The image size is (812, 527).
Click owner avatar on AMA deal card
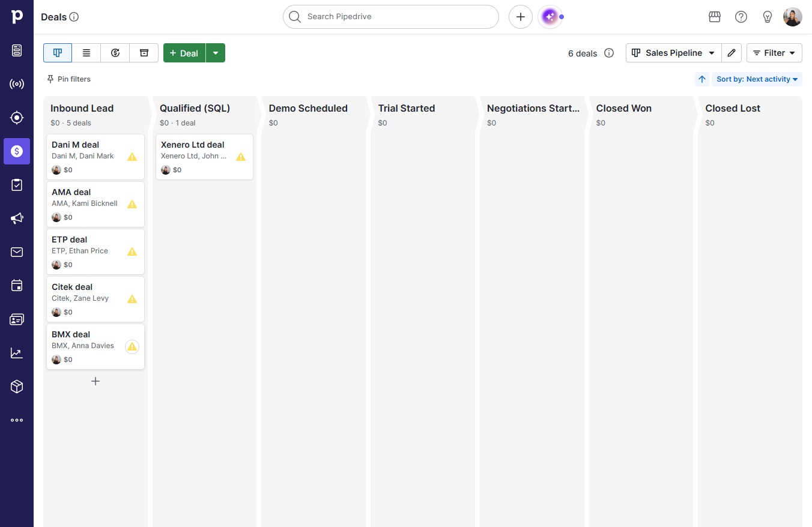(x=56, y=217)
